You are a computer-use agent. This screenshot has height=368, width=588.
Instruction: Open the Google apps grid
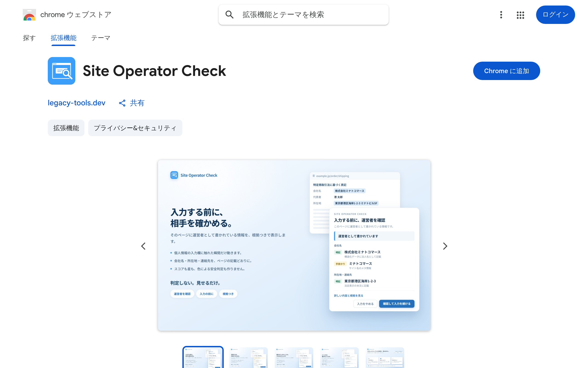[x=520, y=15]
